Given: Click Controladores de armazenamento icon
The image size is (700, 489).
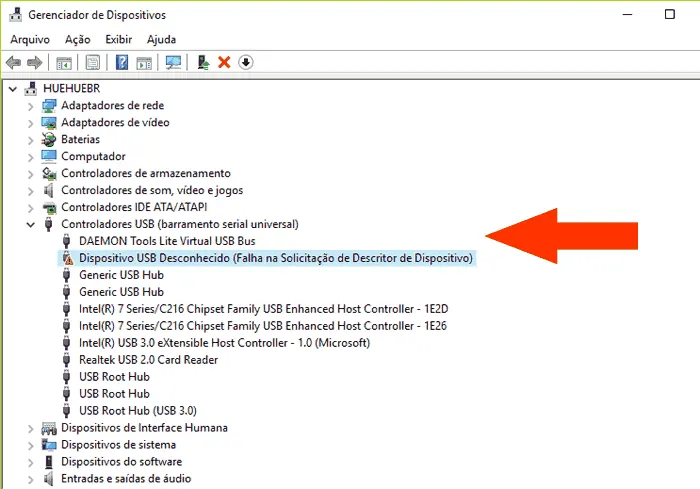Looking at the screenshot, I should click(x=49, y=173).
